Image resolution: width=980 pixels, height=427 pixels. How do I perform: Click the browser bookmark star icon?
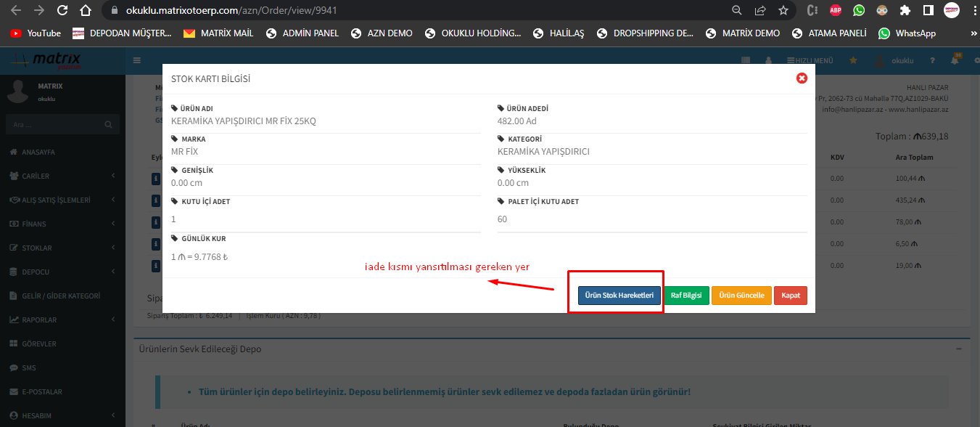point(783,10)
